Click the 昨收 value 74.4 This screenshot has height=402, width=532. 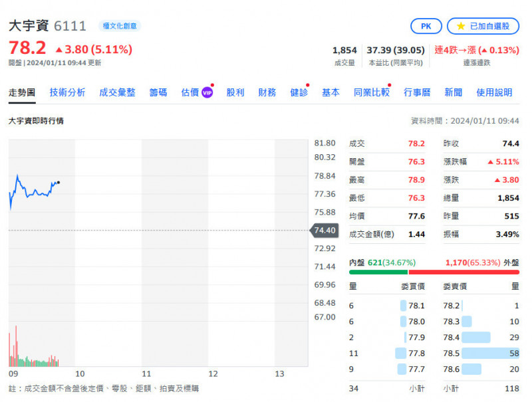[x=511, y=144]
